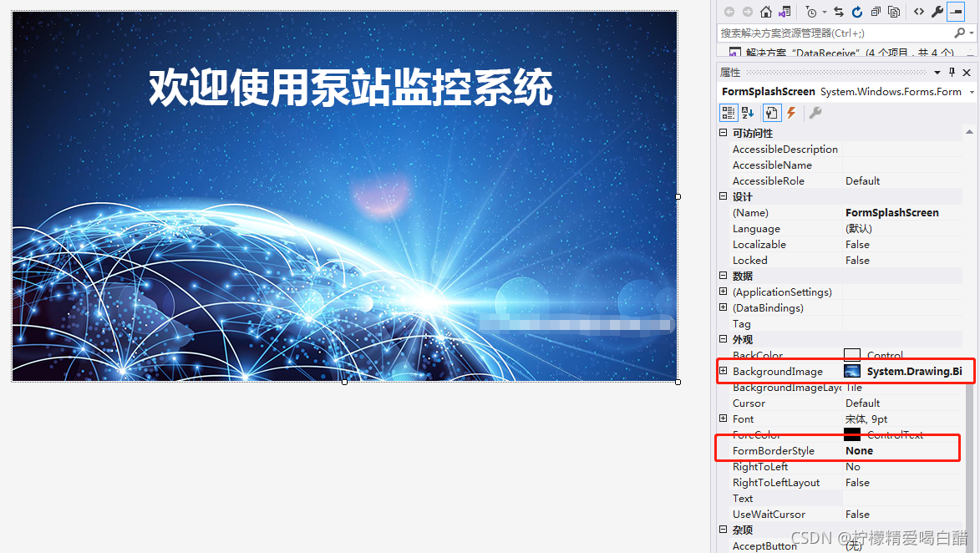Select the AccessibleDescription property

pos(785,149)
